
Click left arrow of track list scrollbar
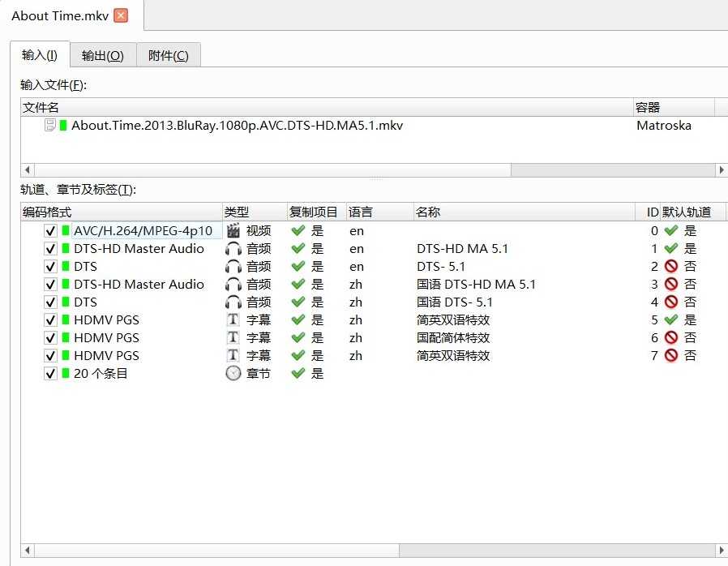pos(28,551)
